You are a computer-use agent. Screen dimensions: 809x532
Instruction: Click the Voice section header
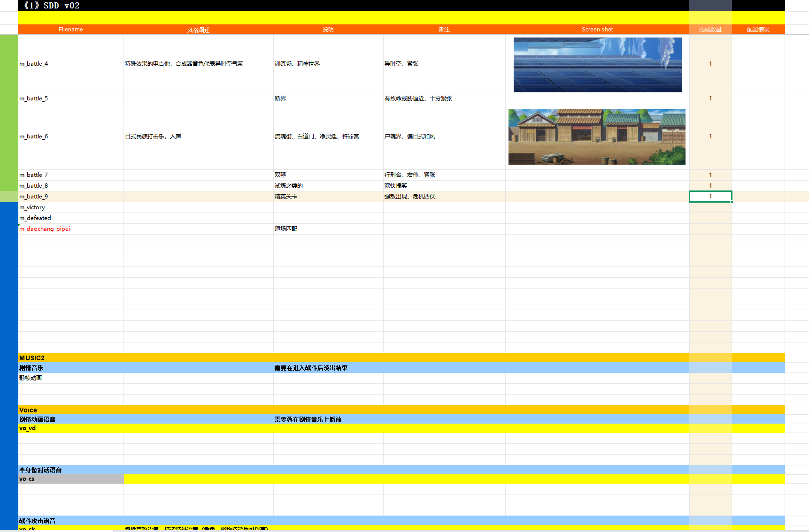tap(28, 410)
